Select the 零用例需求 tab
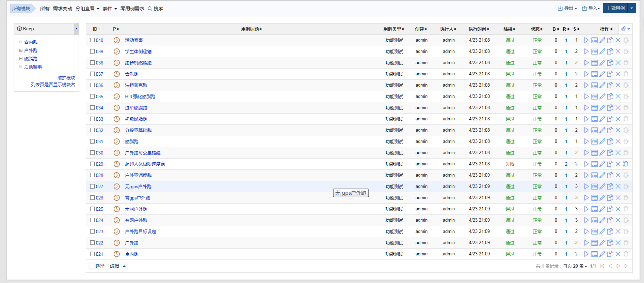 (x=132, y=9)
